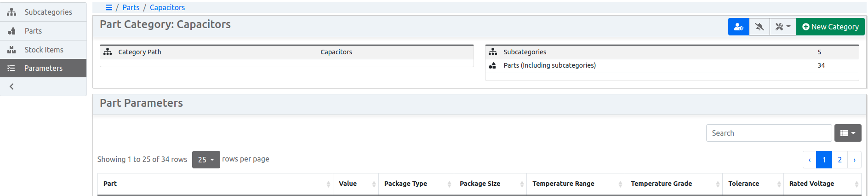Go to the previous page arrow
This screenshot has height=196, width=868.
(x=810, y=160)
